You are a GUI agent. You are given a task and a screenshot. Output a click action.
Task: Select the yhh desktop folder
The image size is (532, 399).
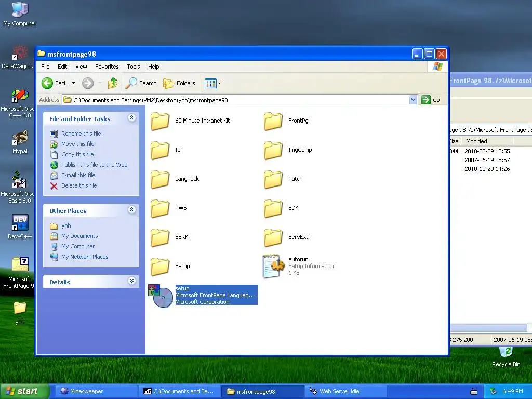tap(20, 312)
